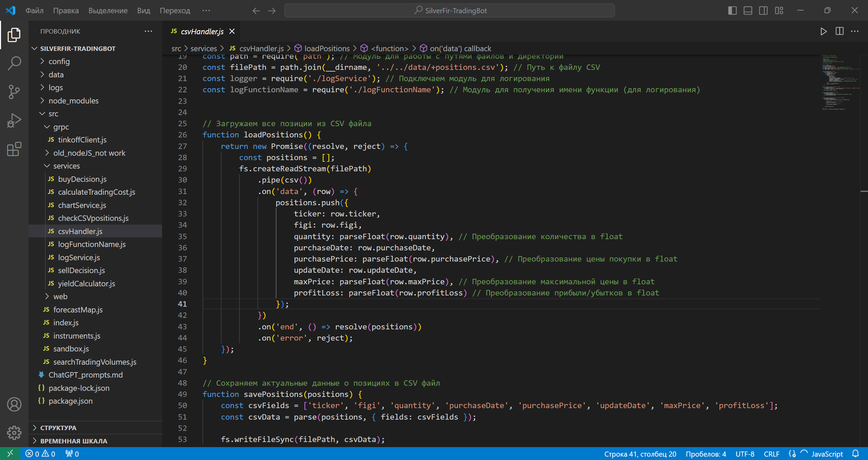Viewport: 868px width, 460px height.
Task: Click the UTF-8 encoding button
Action: coord(745,454)
